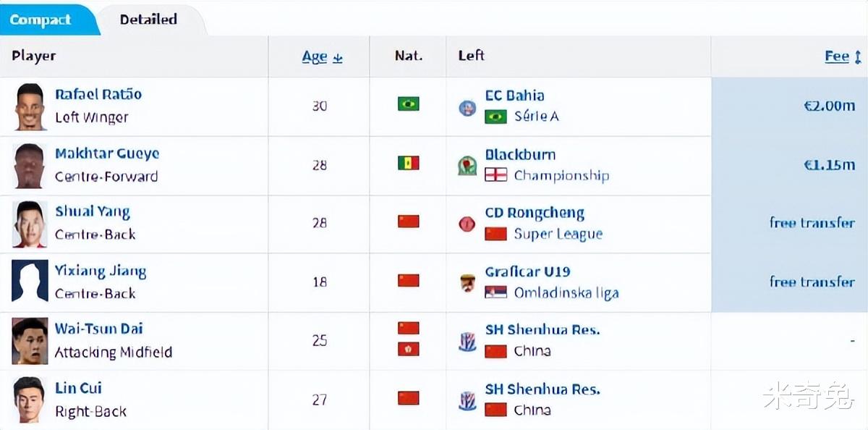Click the EC Bahia club crest icon
This screenshot has height=430, width=868.
(467, 108)
